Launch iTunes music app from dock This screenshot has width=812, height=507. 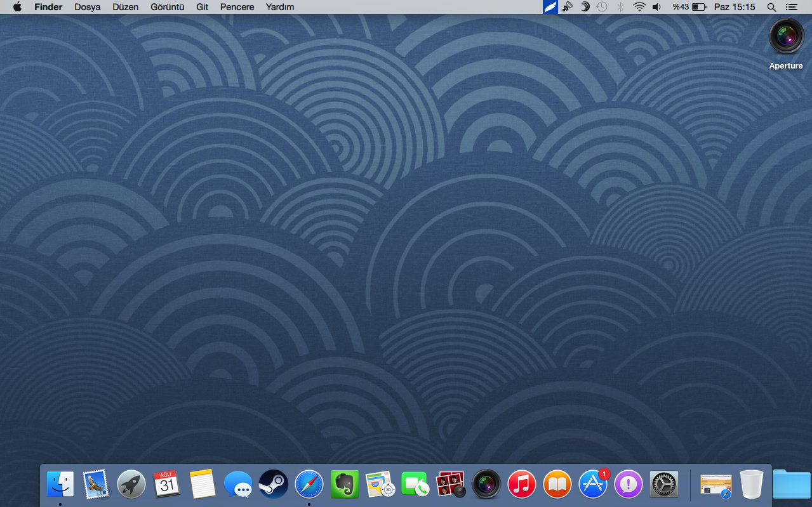click(x=522, y=485)
